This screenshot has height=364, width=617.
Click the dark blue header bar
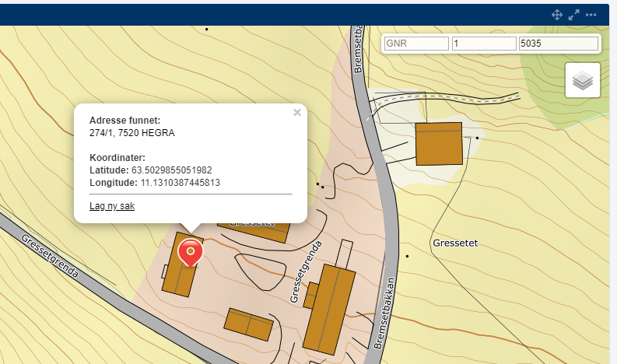[272, 15]
